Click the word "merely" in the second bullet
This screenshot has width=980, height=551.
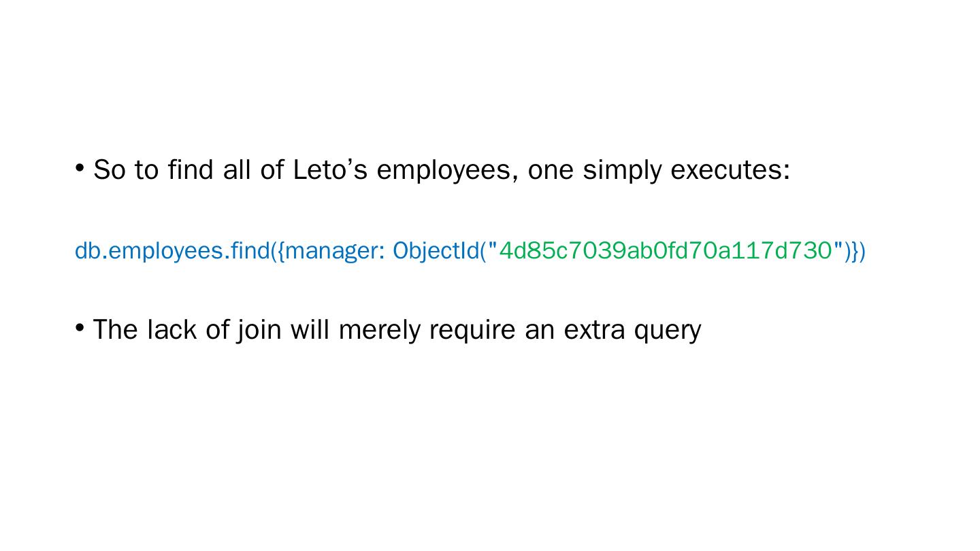[379, 330]
